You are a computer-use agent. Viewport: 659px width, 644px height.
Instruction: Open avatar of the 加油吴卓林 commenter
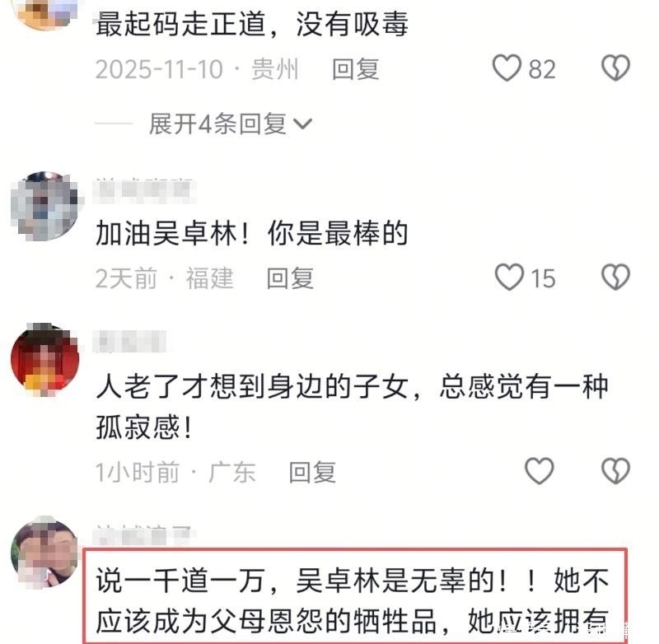coord(45,206)
